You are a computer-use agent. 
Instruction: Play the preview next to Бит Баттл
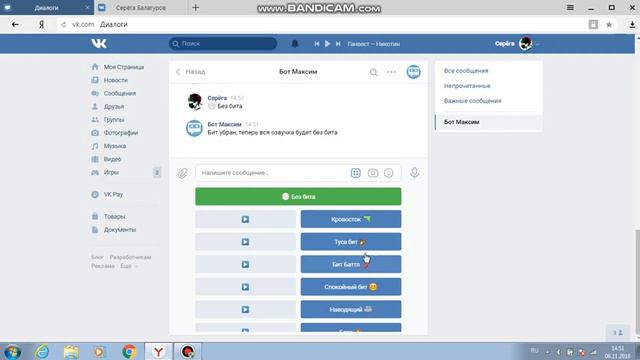coord(245,264)
